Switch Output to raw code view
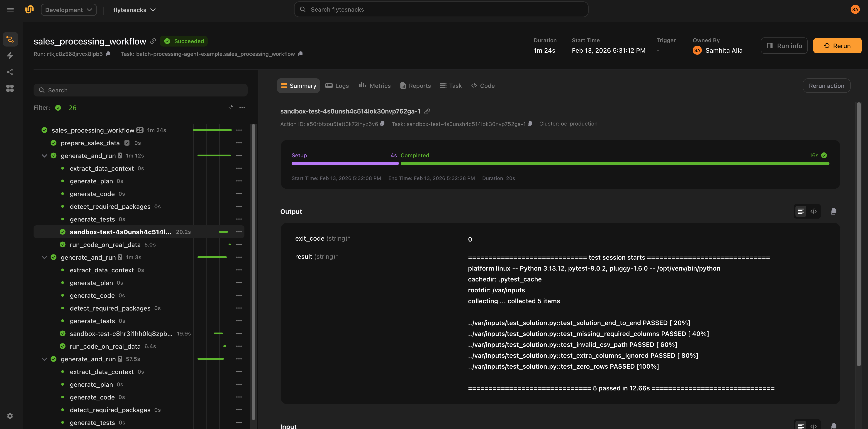Screen dimensions: 868x429 coord(813,212)
